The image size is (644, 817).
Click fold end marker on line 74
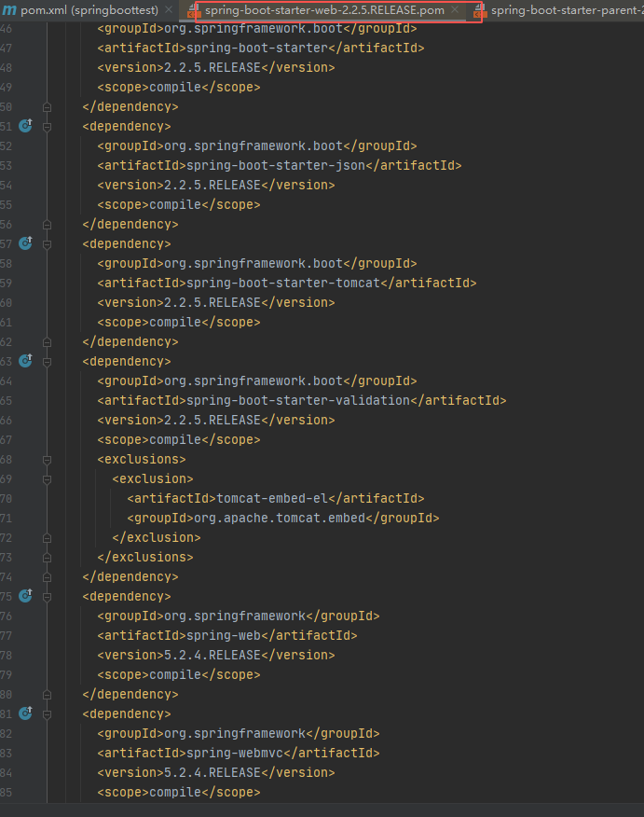click(47, 577)
